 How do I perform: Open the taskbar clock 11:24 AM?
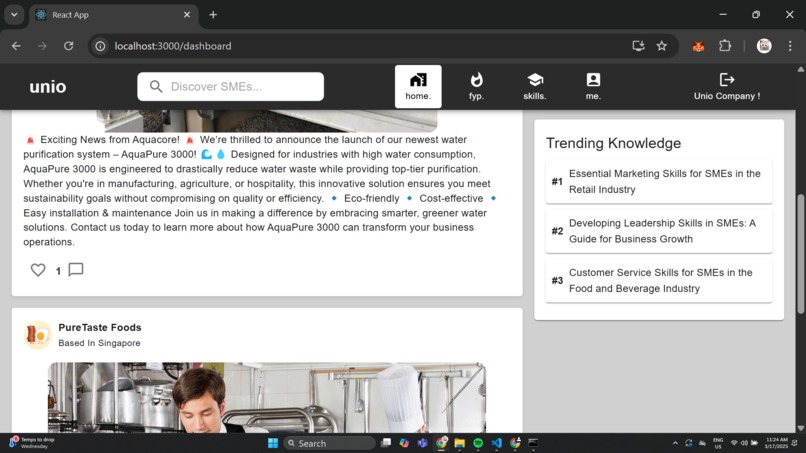(776, 443)
